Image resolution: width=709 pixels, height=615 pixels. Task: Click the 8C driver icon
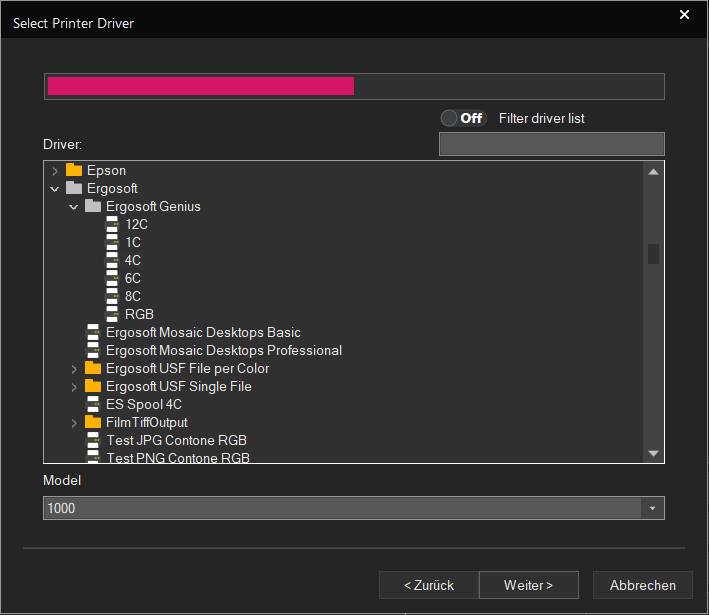pos(112,296)
